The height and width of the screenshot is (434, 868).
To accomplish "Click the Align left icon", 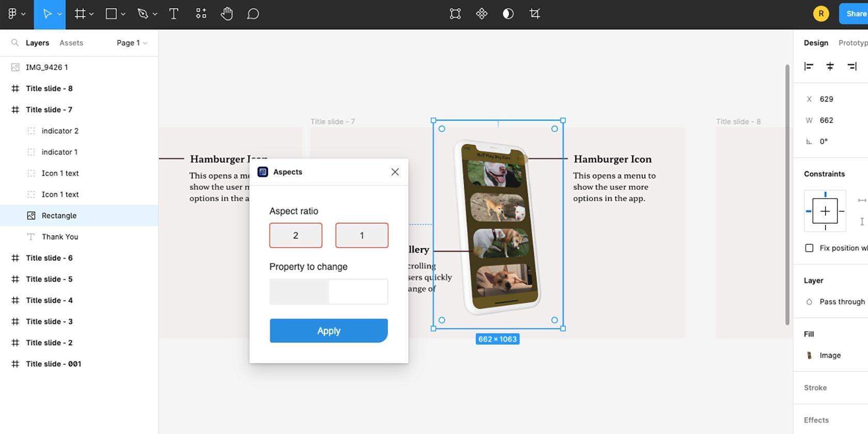I will coord(809,66).
